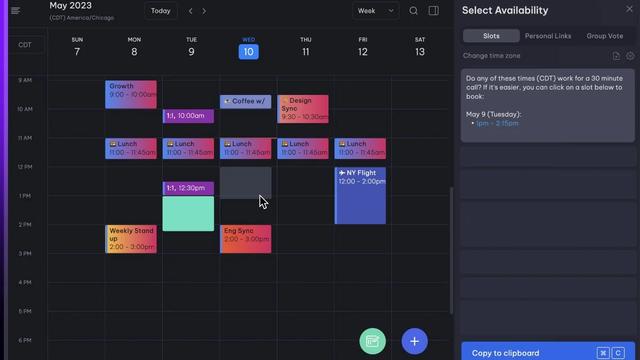This screenshot has width=640, height=360.
Task: Click the C key shortcut badge
Action: [618, 353]
